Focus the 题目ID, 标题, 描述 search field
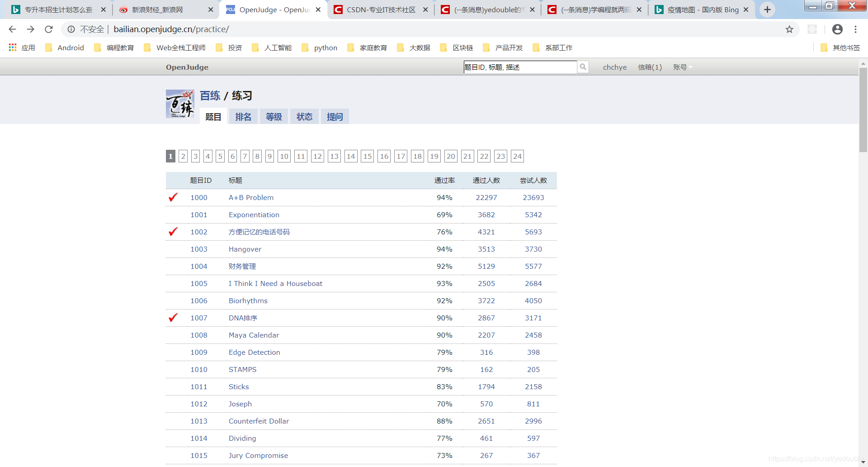The image size is (868, 467). pyautogui.click(x=520, y=67)
